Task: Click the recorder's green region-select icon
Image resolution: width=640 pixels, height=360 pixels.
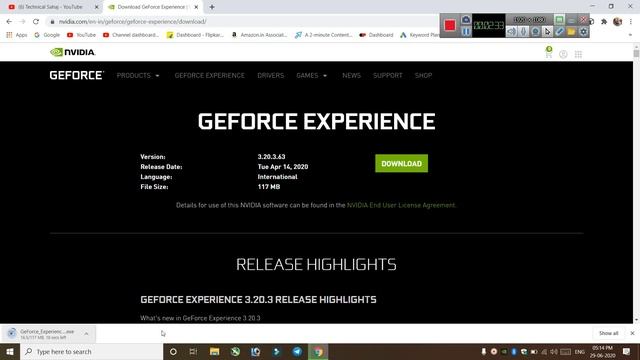Action: pos(559,20)
